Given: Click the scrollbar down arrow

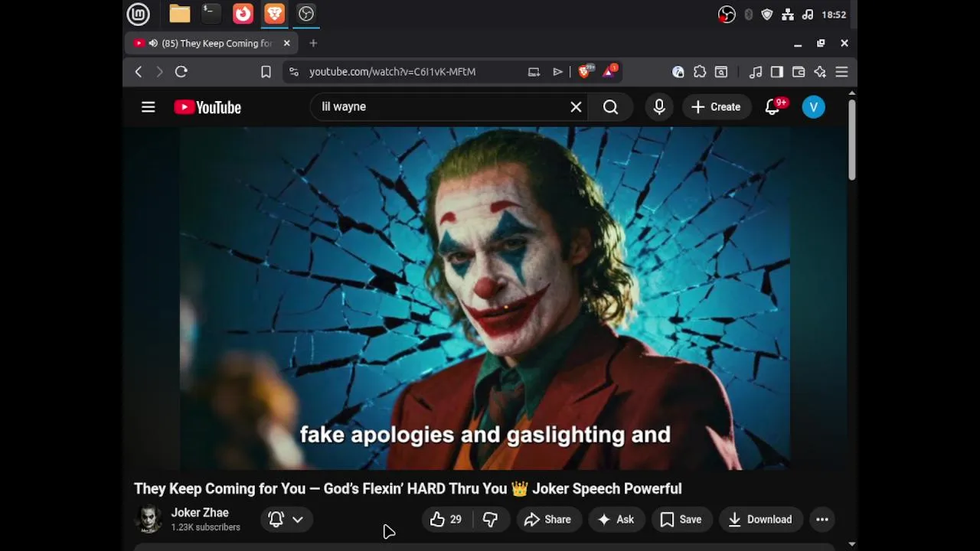Looking at the screenshot, I should click(852, 544).
